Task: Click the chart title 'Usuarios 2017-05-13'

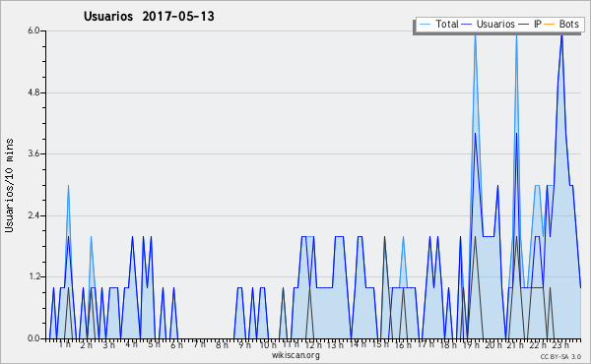Action: 149,17
